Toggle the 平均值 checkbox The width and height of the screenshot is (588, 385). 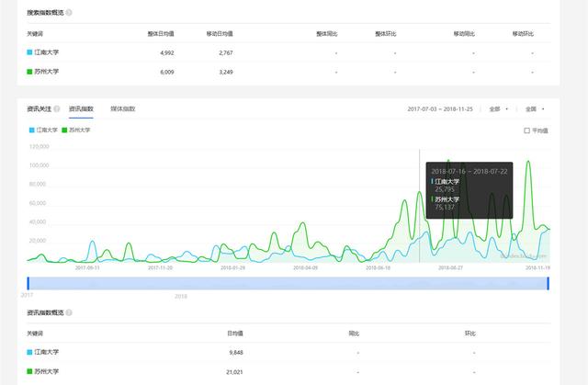click(526, 130)
